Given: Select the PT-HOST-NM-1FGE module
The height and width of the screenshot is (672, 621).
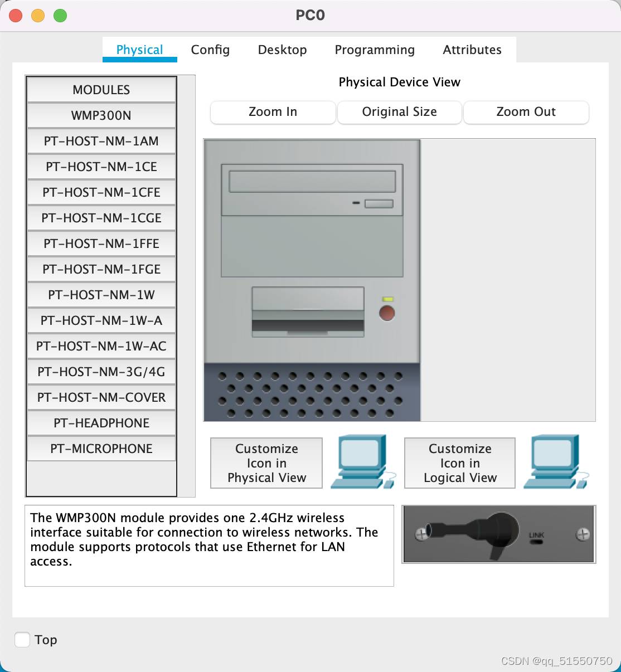Looking at the screenshot, I should 101,269.
